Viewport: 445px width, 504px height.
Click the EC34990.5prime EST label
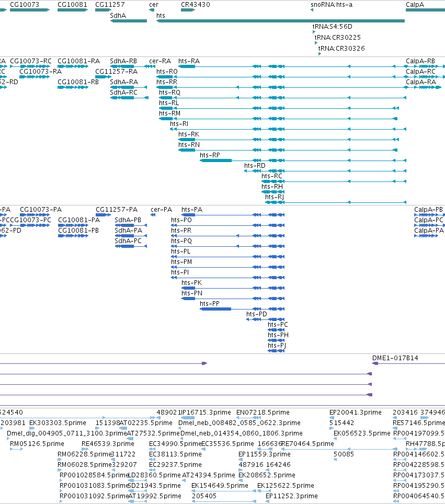175,444
